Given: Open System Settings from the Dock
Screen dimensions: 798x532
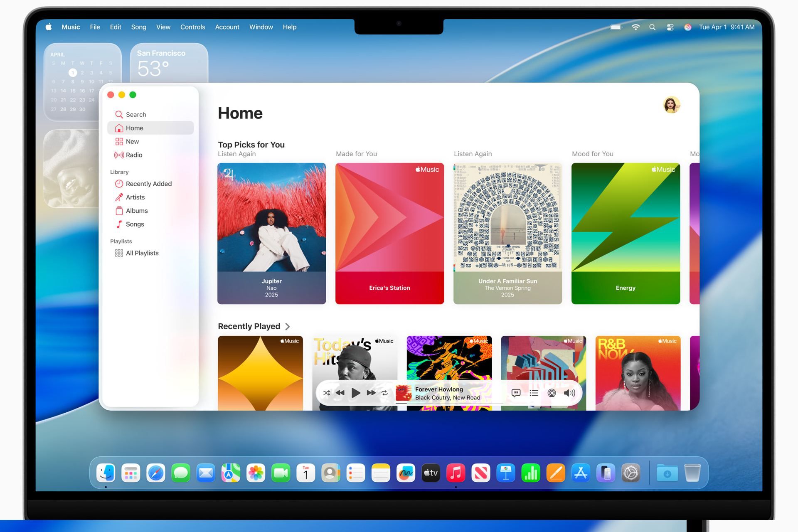Looking at the screenshot, I should [x=631, y=473].
